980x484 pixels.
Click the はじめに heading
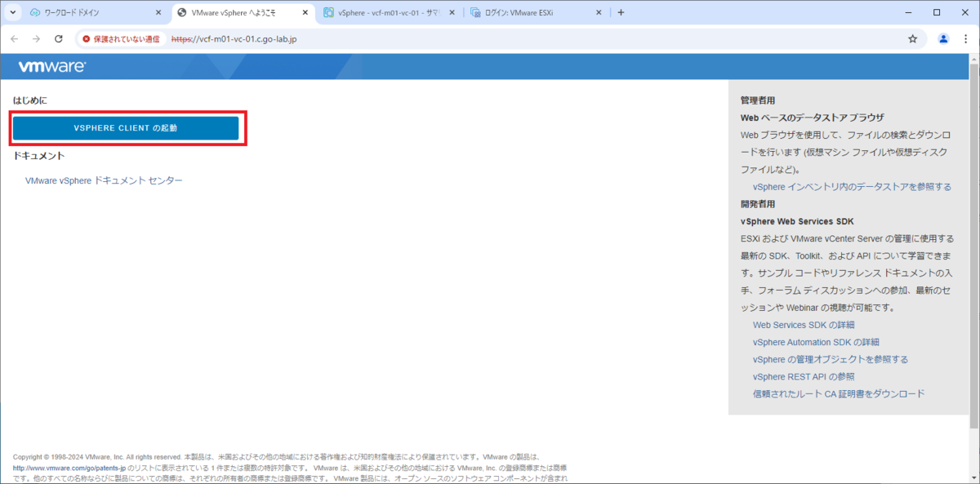click(30, 100)
